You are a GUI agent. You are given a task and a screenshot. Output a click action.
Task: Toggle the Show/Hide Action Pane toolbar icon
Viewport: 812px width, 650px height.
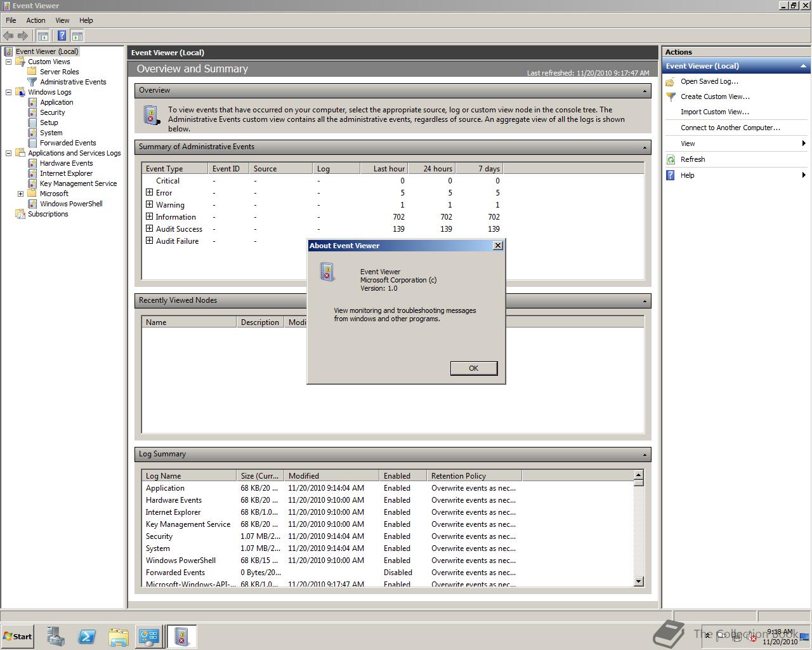tap(77, 36)
